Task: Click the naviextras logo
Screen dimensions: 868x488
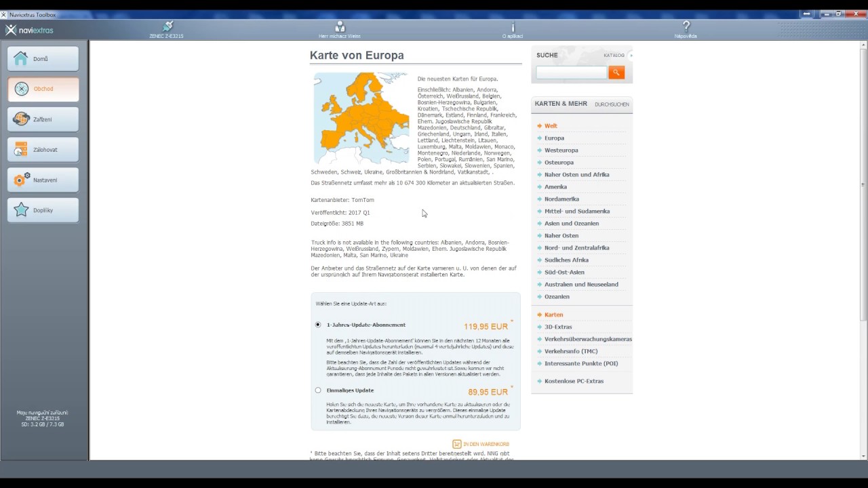Action: 29,30
